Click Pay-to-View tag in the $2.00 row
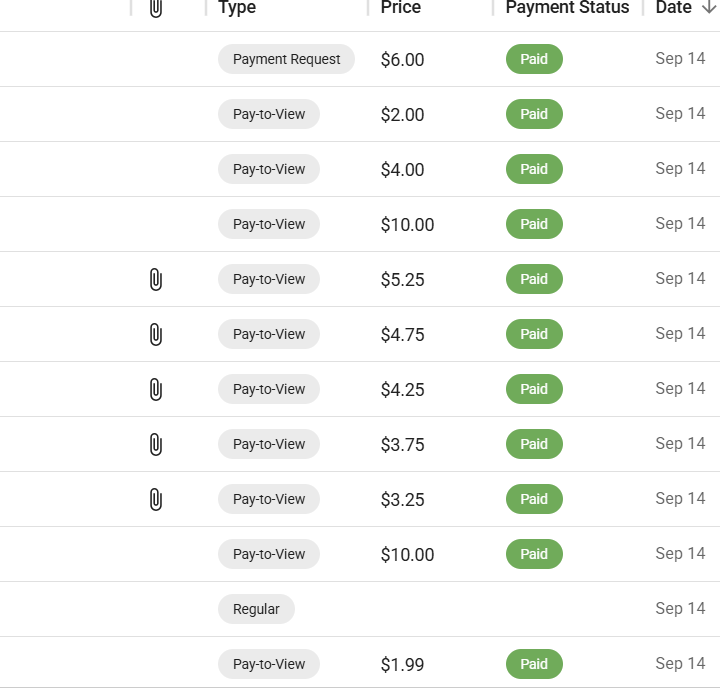 click(x=269, y=114)
